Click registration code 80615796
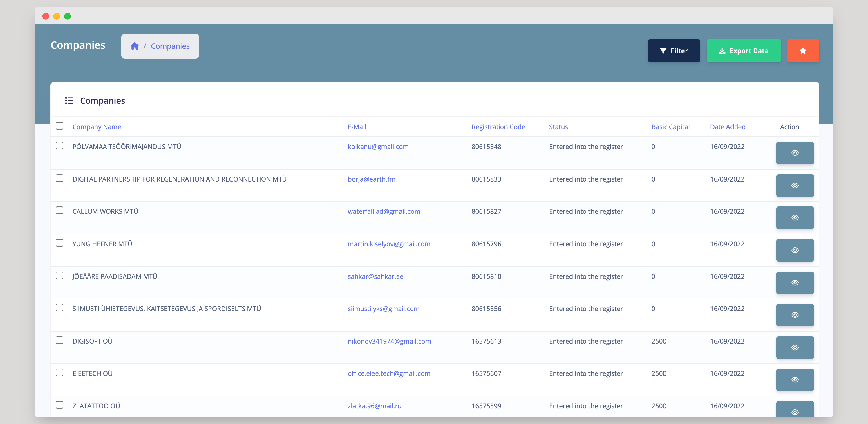 pos(486,244)
